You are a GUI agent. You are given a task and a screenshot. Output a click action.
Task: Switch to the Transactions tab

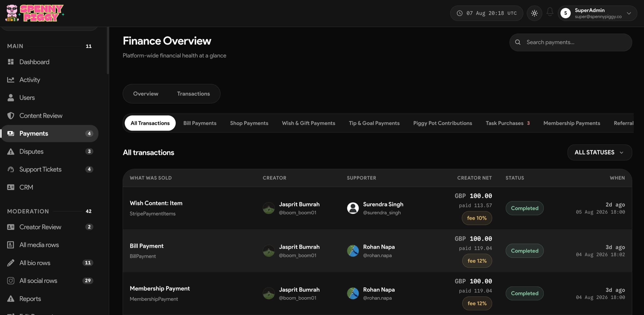coord(193,94)
